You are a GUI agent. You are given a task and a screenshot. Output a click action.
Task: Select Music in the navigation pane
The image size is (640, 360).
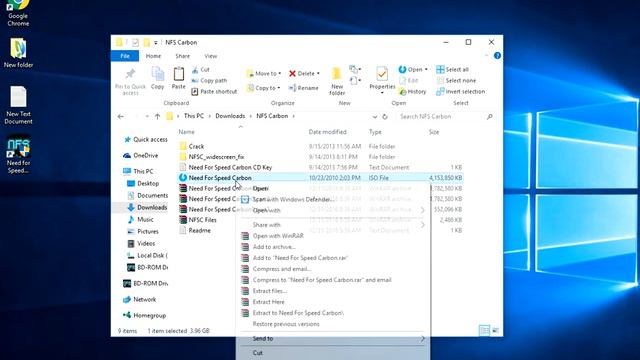(140, 220)
